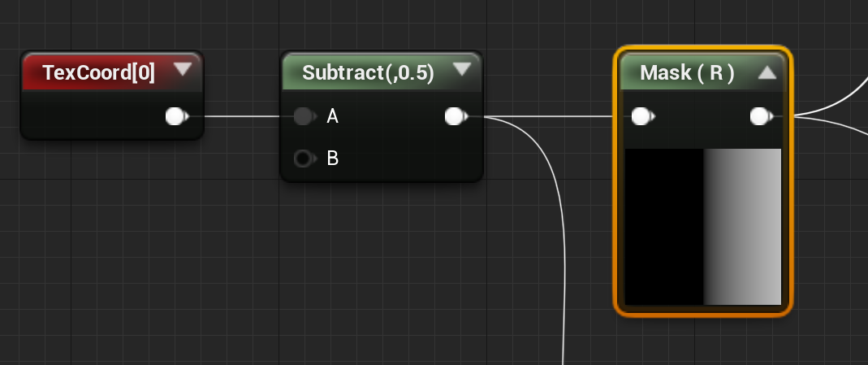
Task: Click the B label on Subtract node
Action: click(332, 159)
